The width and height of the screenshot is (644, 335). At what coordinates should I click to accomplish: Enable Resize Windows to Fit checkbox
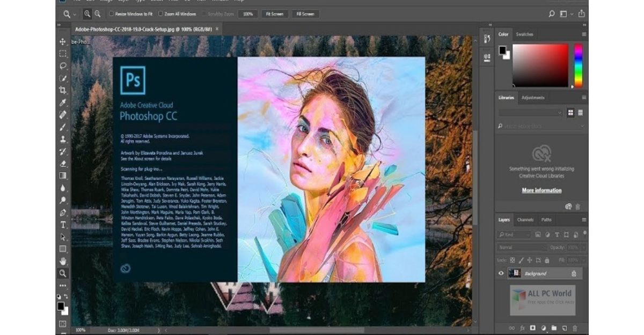[111, 14]
